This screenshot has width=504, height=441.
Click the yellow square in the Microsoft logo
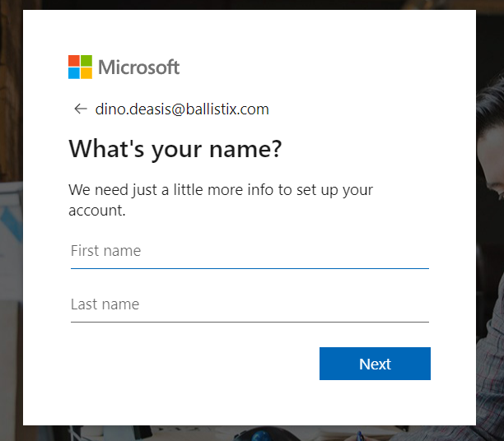click(86, 73)
